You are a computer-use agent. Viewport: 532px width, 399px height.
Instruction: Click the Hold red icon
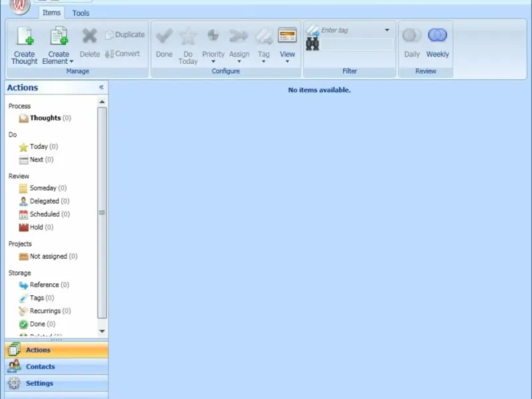(23, 227)
